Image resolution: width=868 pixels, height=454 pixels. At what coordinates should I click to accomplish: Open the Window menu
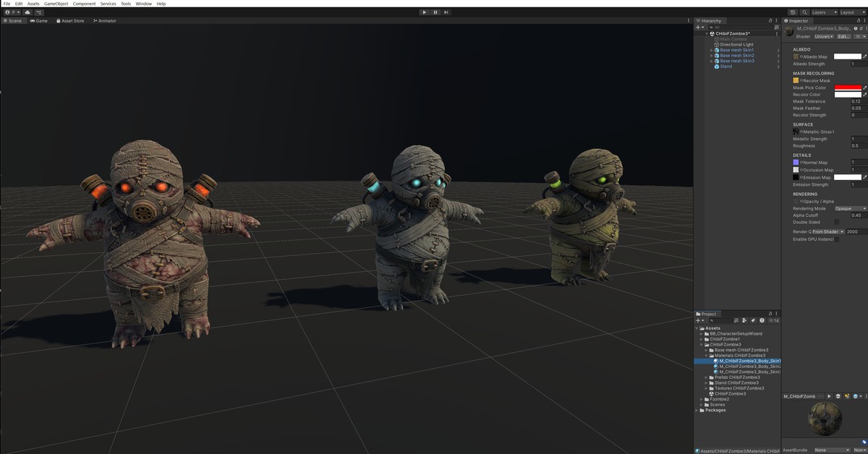pyautogui.click(x=144, y=4)
